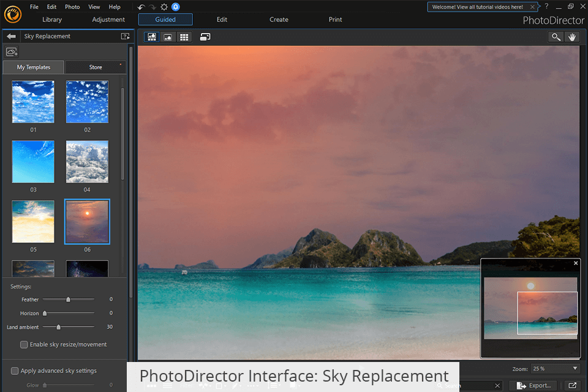The image size is (588, 392).
Task: View all tutorial videos link
Action: (477, 7)
